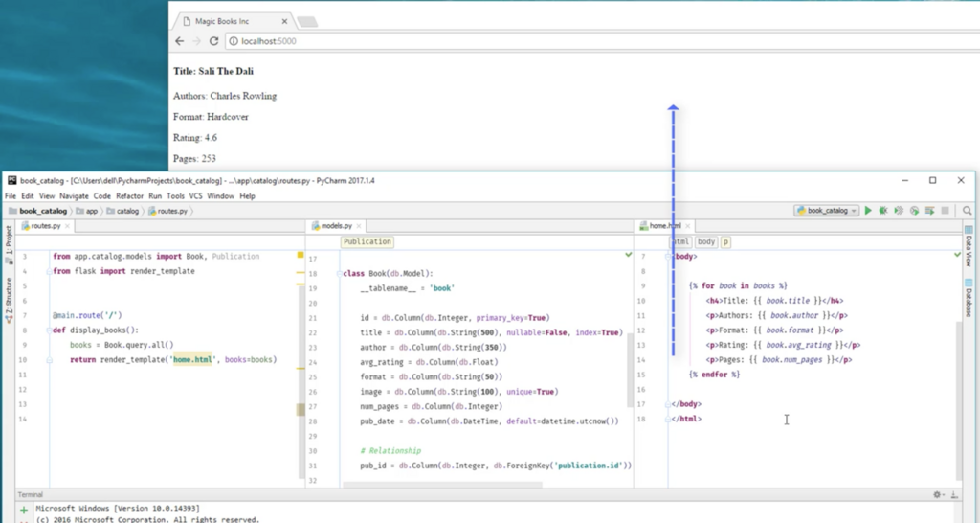Open the File menu
Viewport: 980px width, 523px height.
pos(11,195)
